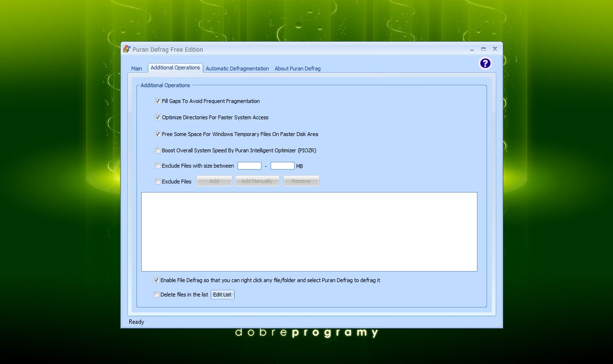The width and height of the screenshot is (613, 364).
Task: Maximize the Puran Defrag window
Action: 483,49
